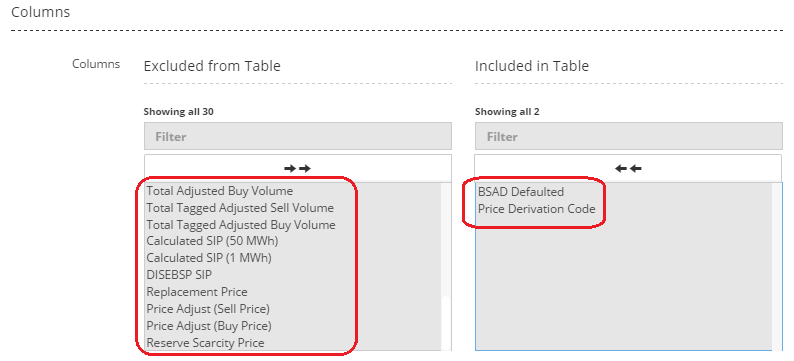
Task: Click the move-all-left double arrow icon
Action: (x=628, y=169)
